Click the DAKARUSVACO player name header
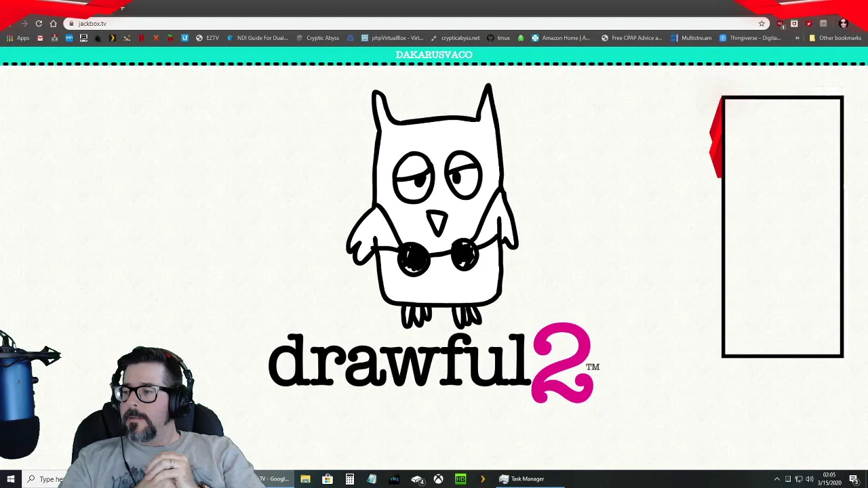This screenshot has width=868, height=488. [x=434, y=55]
